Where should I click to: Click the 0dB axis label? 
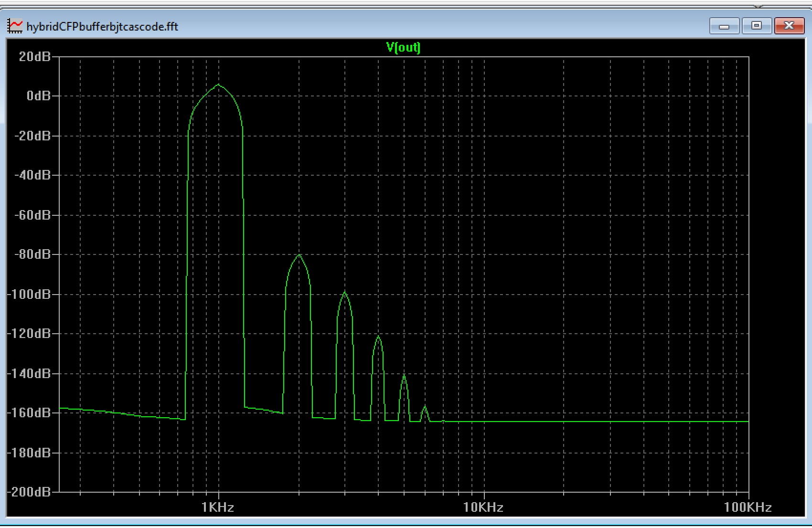tap(38, 96)
